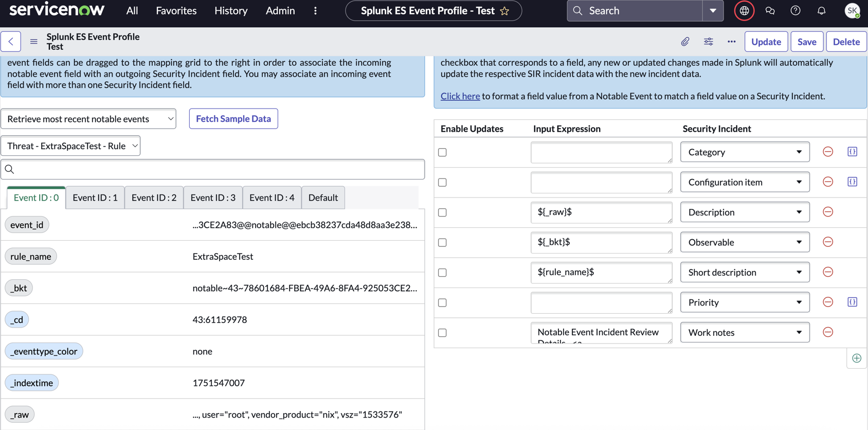The image size is (868, 430).
Task: Open the Observable field dropdown
Action: [745, 242]
